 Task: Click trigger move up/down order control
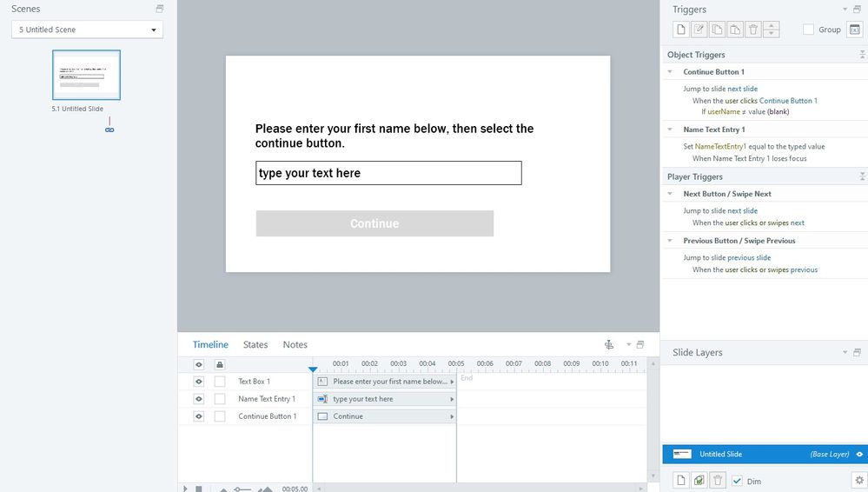(x=772, y=30)
